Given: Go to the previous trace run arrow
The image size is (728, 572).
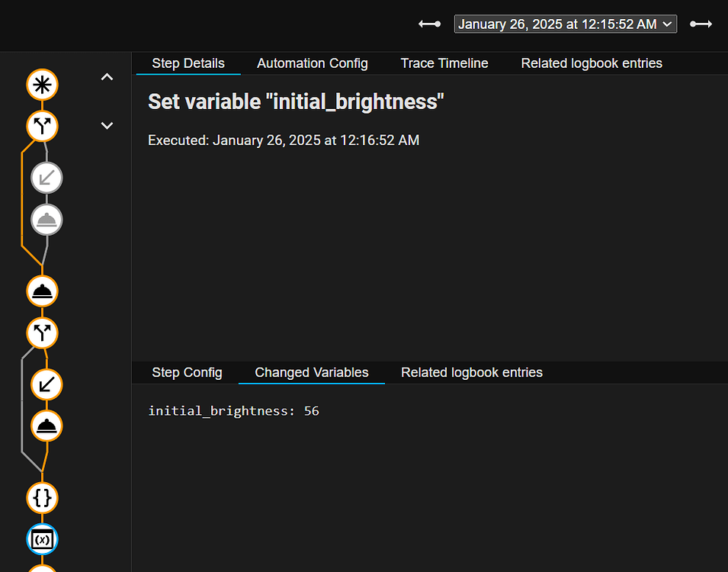Looking at the screenshot, I should pos(429,24).
